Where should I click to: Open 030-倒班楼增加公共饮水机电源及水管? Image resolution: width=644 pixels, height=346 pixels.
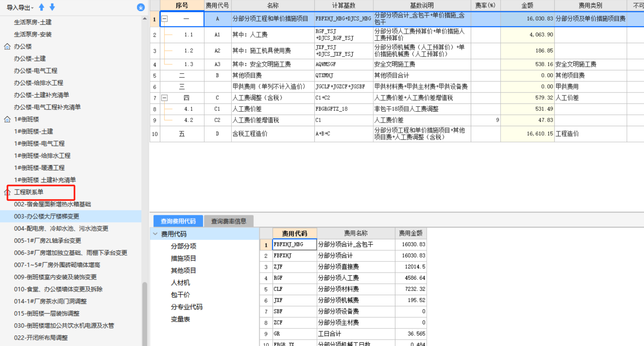64,326
